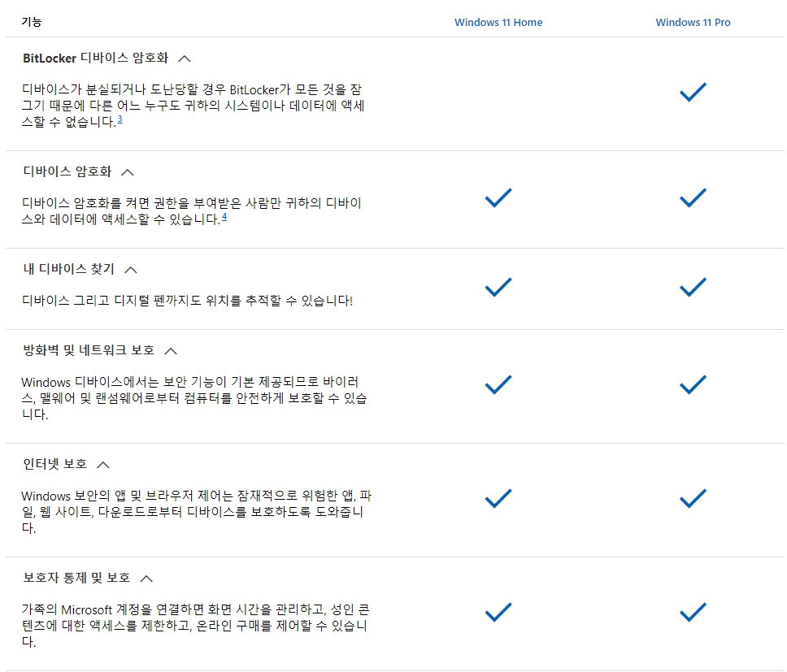Collapse the BitLocker 디바이스 암호화 section chevron
This screenshot has height=672, width=787.
(x=185, y=59)
